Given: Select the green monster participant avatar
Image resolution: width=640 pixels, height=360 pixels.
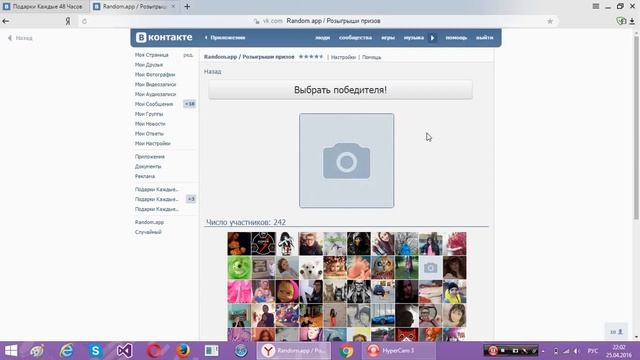Looking at the screenshot, I should [239, 268].
